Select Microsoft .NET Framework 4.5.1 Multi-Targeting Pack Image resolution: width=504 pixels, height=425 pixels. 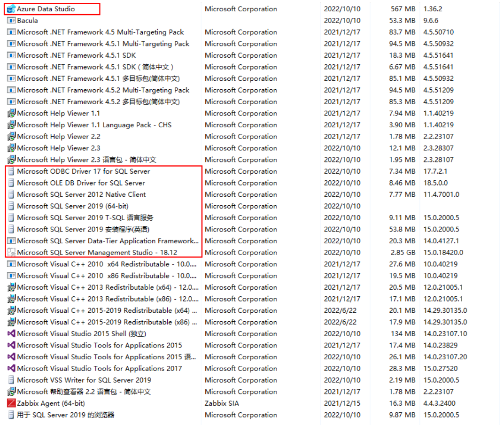pyautogui.click(x=103, y=44)
